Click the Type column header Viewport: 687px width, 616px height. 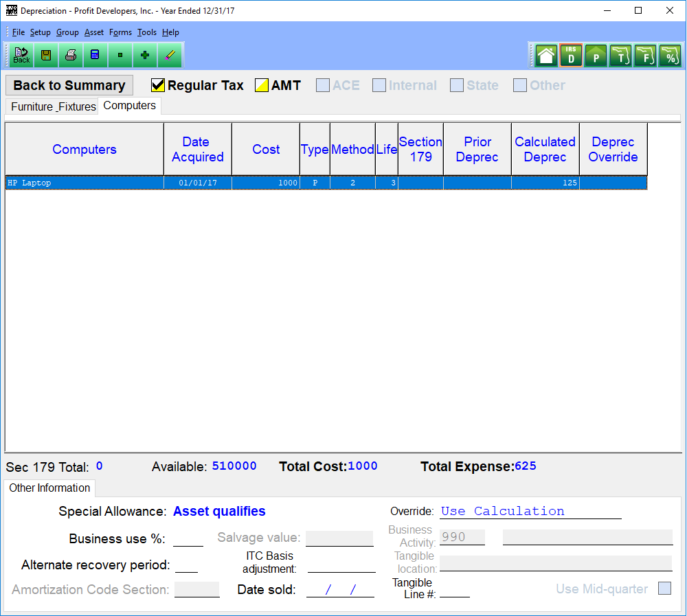coord(315,150)
